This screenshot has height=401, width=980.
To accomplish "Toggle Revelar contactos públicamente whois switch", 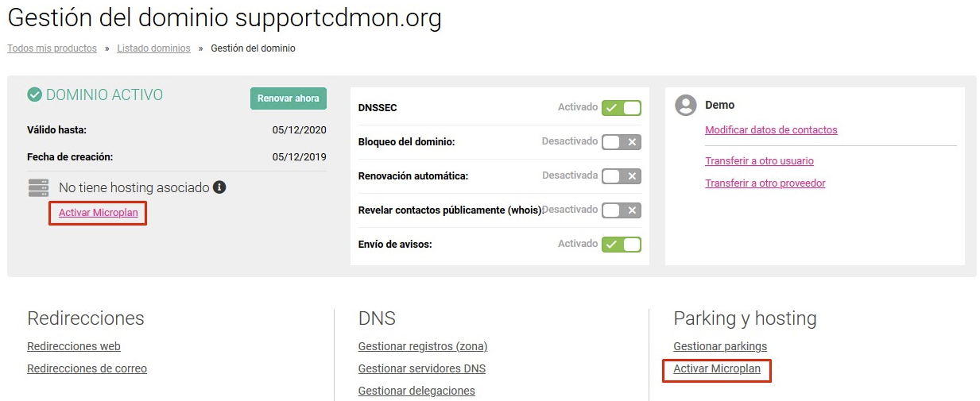I will [622, 210].
